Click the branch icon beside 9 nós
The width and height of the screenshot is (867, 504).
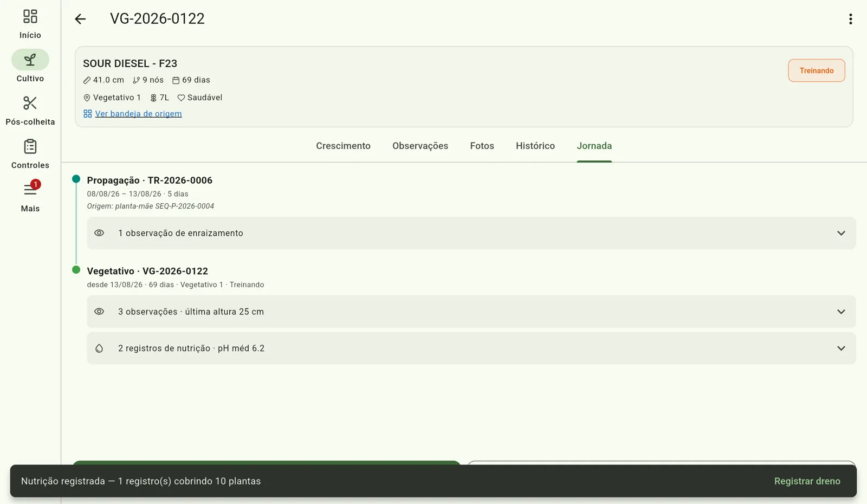136,80
